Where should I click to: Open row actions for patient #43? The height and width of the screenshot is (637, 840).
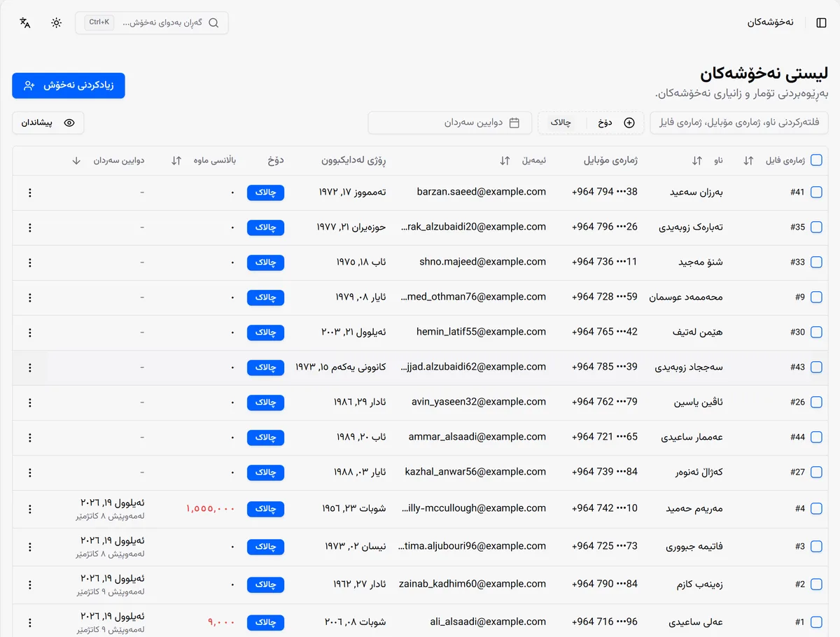[29, 367]
